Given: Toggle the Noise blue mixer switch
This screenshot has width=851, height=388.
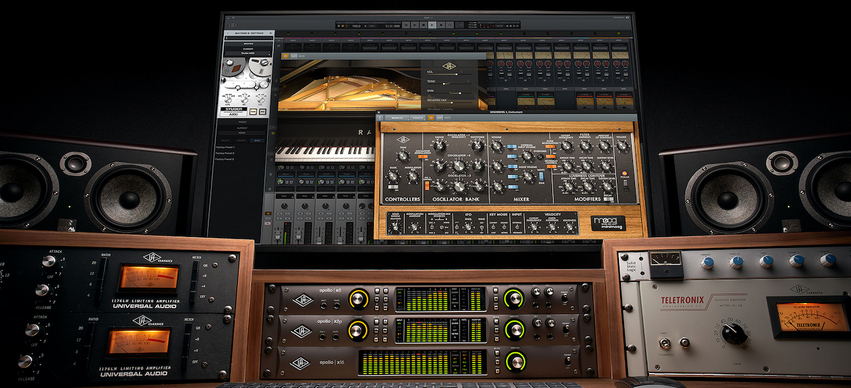Looking at the screenshot, I should pos(513,176).
